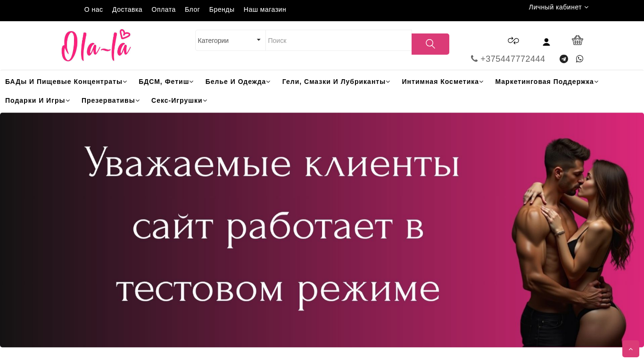Open the Бренды page
Image resolution: width=644 pixels, height=362 pixels.
point(222,9)
